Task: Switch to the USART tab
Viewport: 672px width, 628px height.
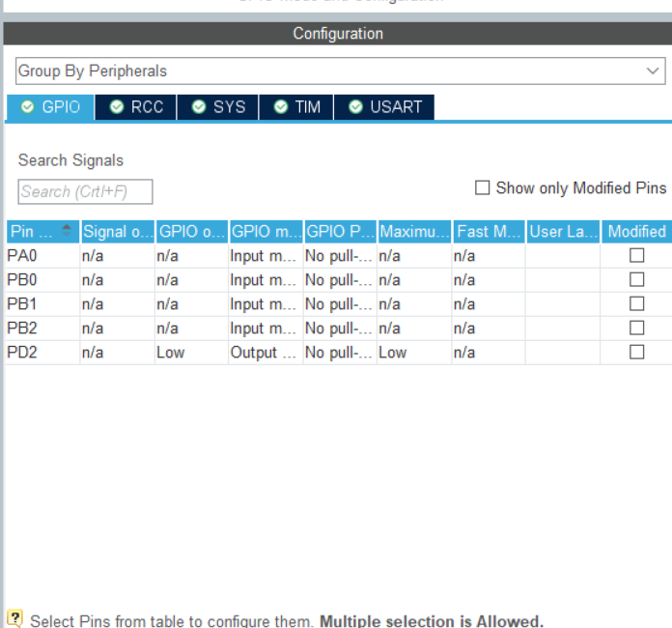Action: tap(384, 107)
